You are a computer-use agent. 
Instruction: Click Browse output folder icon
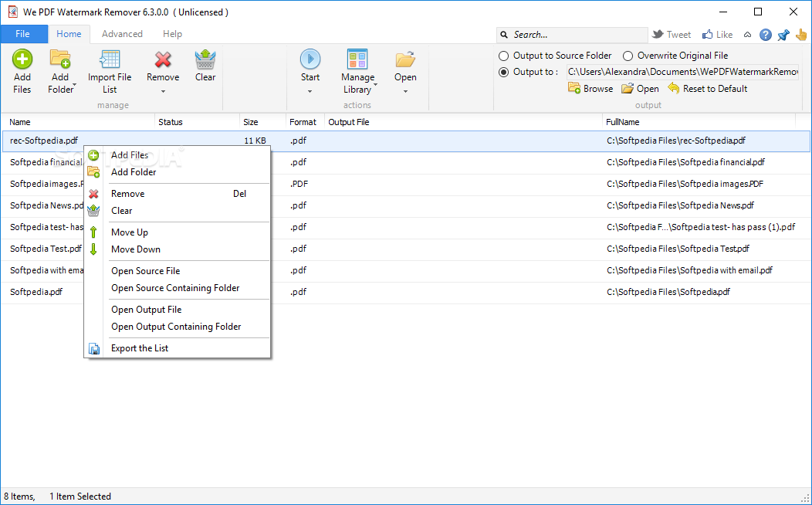pos(573,88)
